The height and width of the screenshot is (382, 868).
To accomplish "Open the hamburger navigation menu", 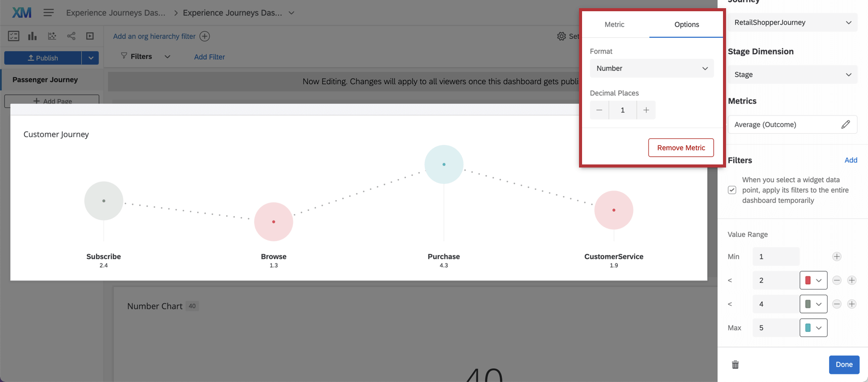I will tap(49, 13).
